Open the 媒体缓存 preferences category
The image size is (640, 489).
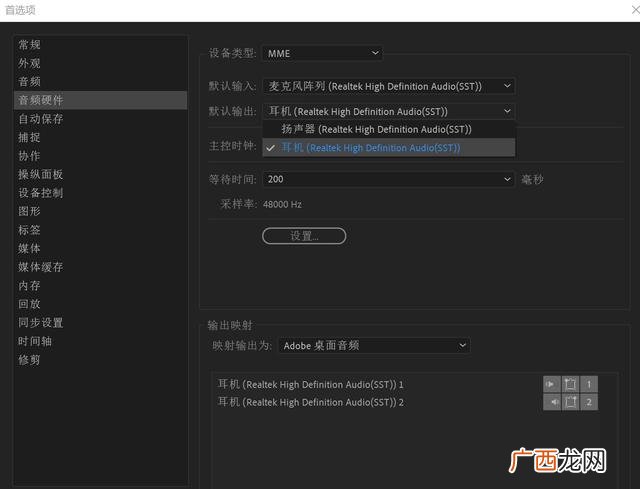pyautogui.click(x=100, y=267)
